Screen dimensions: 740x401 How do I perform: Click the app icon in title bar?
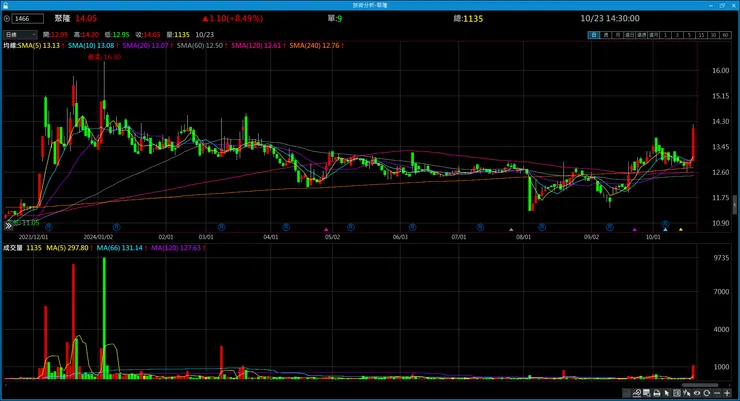(x=6, y=5)
